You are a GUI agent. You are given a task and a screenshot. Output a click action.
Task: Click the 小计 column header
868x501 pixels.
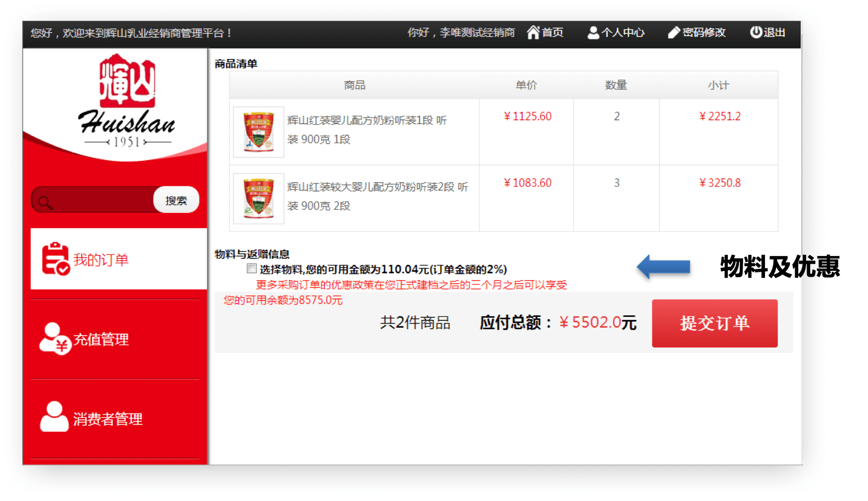(x=718, y=85)
